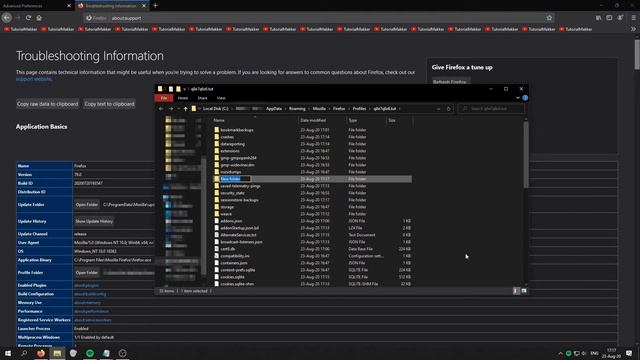
Task: Click the Firefox URL bar
Action: pyautogui.click(x=318, y=18)
